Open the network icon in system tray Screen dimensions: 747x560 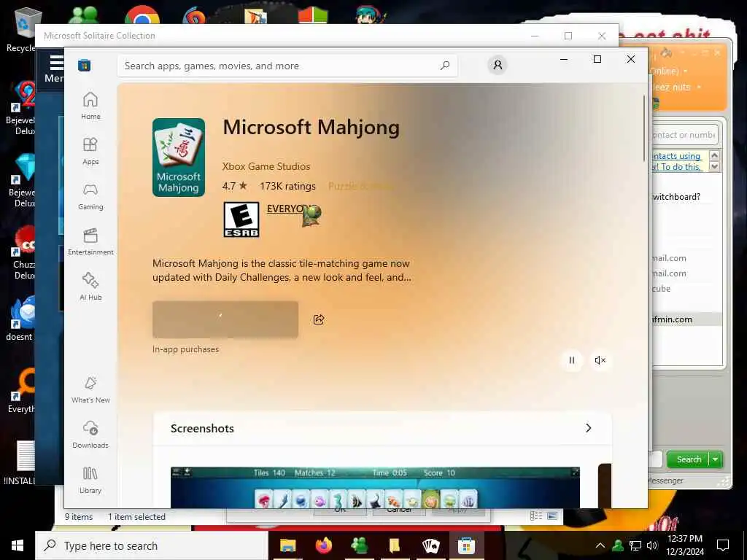tap(635, 545)
